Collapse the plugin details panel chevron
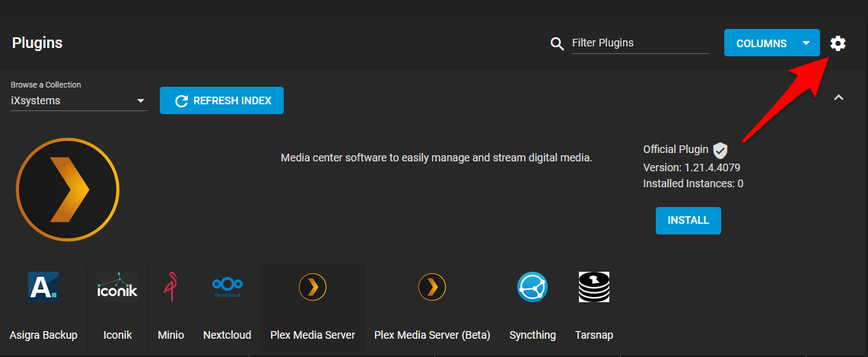Image resolution: width=868 pixels, height=357 pixels. coord(838,97)
